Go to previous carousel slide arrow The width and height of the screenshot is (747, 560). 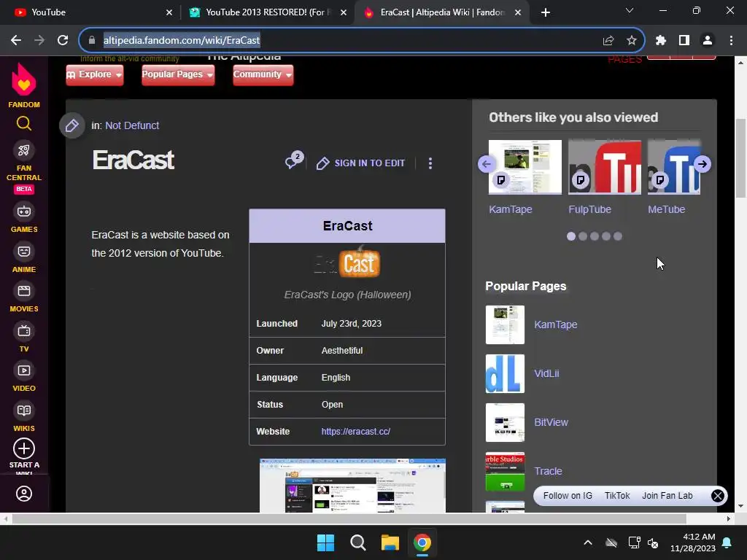tap(486, 164)
